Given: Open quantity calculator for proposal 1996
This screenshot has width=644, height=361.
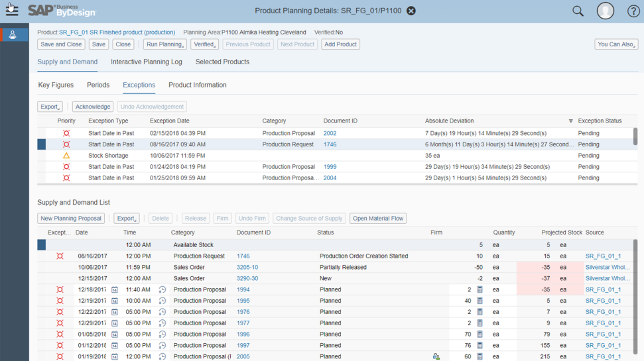Looking at the screenshot, I should point(480,335).
